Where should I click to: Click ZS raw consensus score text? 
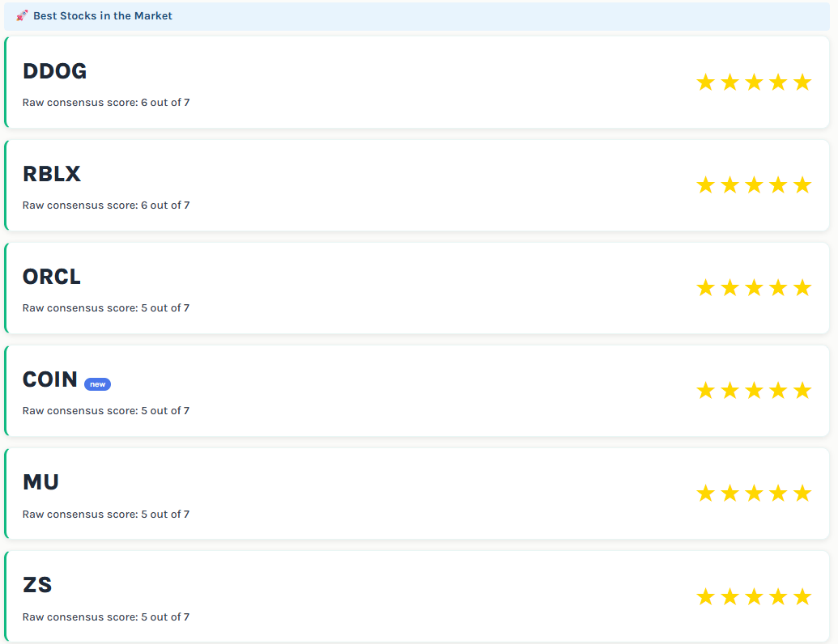click(x=106, y=616)
